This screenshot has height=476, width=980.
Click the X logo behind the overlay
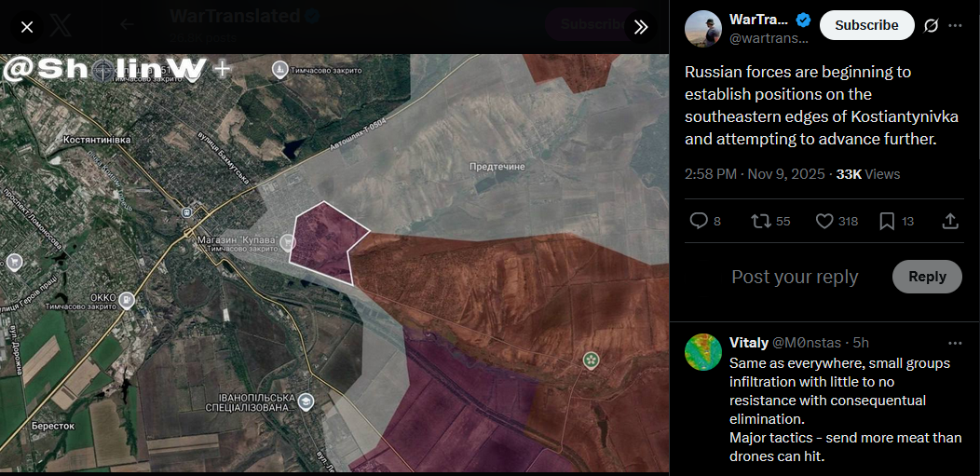61,25
